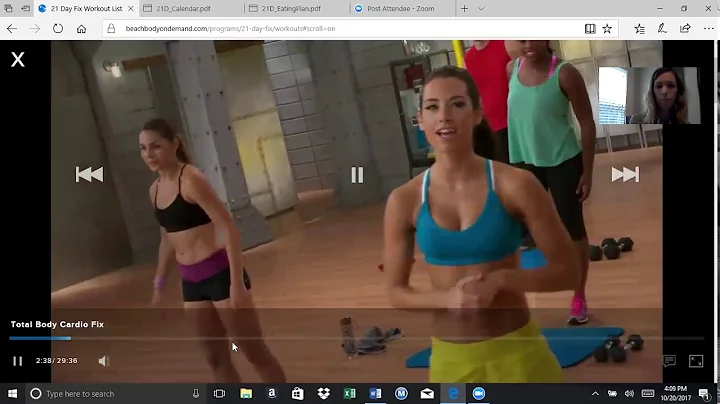Set these tabs aside
720x404 pixels.
[26, 8]
